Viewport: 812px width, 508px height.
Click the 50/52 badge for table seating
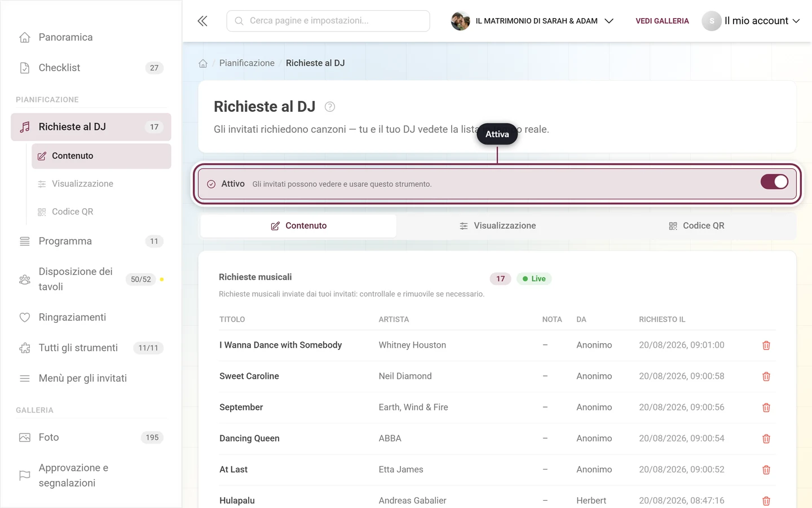[141, 279]
